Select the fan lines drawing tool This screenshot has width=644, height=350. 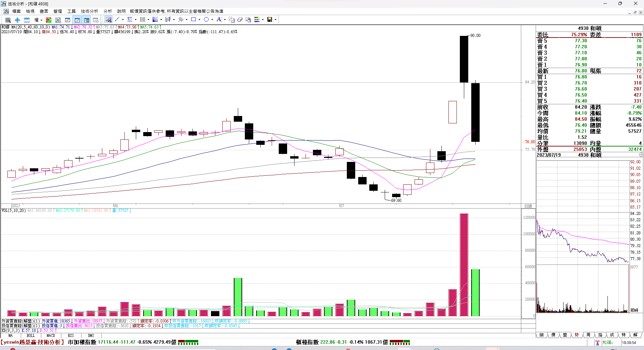(x=155, y=19)
